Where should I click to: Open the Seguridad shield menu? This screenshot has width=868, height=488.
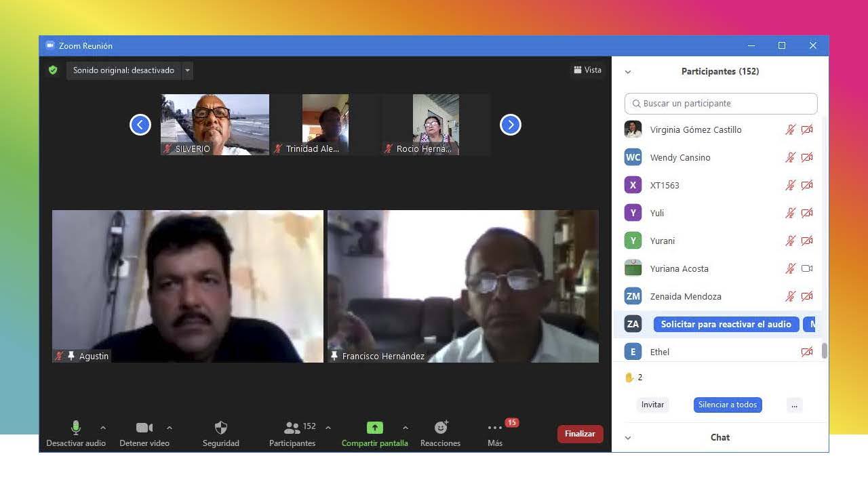pyautogui.click(x=221, y=434)
